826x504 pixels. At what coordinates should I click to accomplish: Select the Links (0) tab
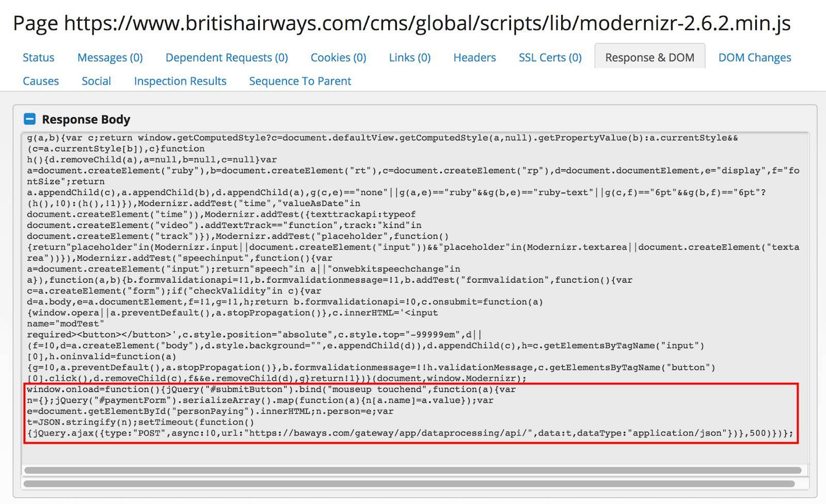(x=409, y=57)
